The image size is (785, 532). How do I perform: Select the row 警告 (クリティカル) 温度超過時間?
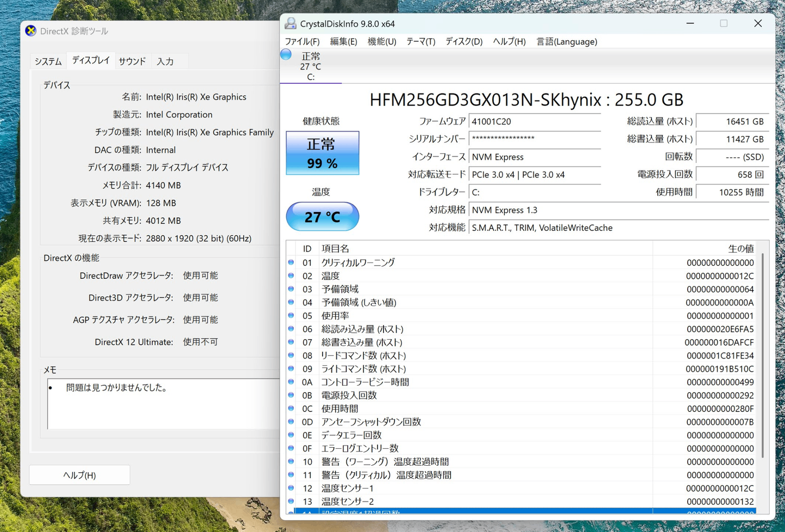(x=522, y=475)
